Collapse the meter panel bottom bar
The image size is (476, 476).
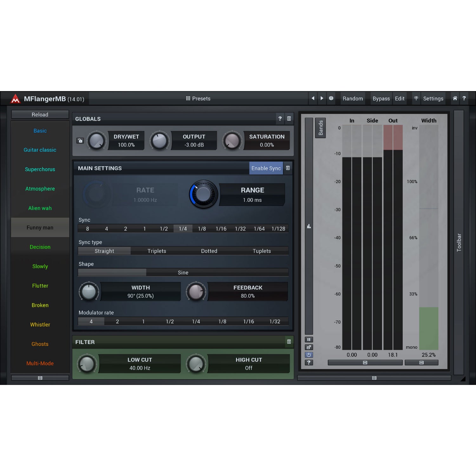[x=374, y=378]
